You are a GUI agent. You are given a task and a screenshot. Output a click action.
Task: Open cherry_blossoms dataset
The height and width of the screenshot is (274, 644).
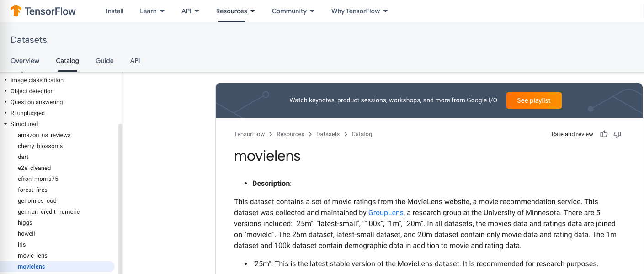click(40, 146)
